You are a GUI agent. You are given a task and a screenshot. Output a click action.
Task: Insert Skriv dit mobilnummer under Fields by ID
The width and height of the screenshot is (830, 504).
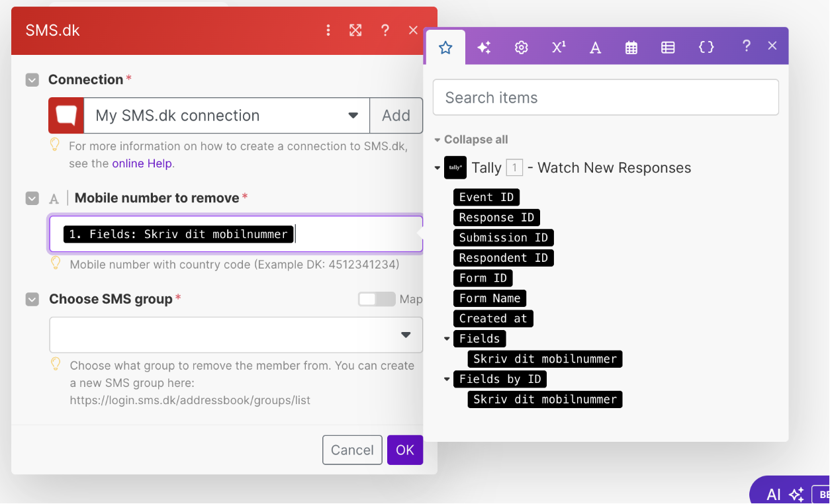pos(545,399)
